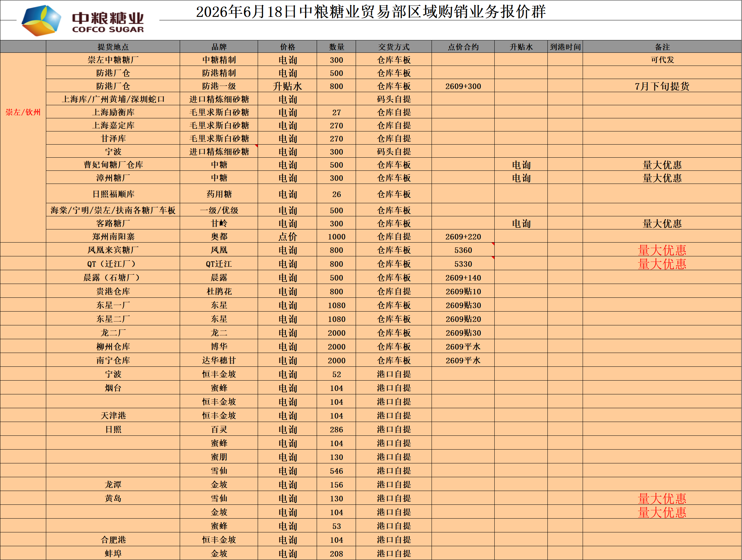
Task: Select the 曹妃甸糖厂仓库 cell
Action: [x=113, y=165]
